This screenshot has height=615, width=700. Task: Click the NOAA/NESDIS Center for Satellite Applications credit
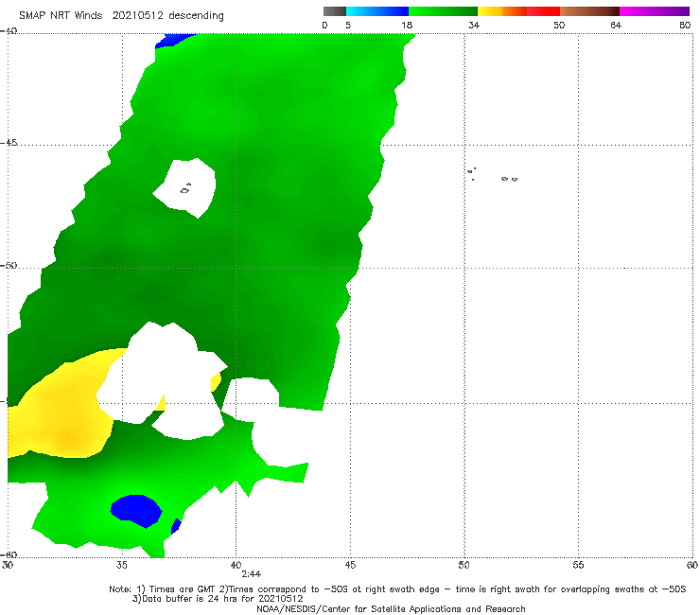click(x=391, y=608)
